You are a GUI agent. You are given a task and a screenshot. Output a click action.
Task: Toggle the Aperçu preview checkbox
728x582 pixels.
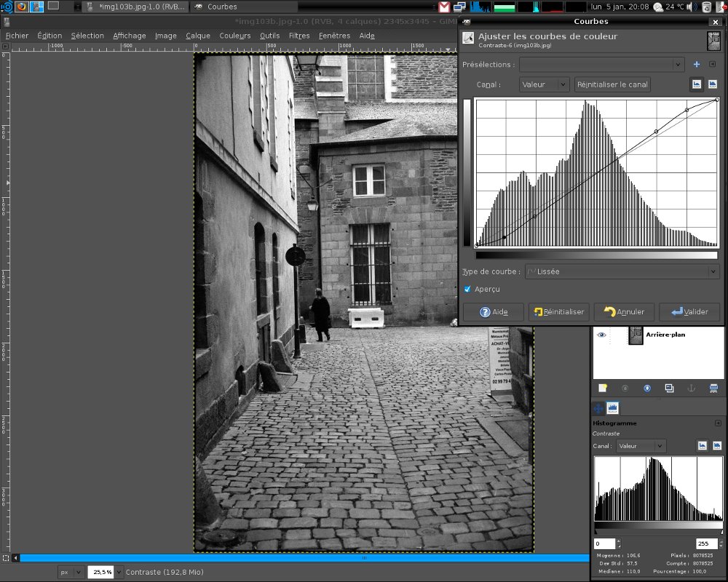[x=467, y=289]
